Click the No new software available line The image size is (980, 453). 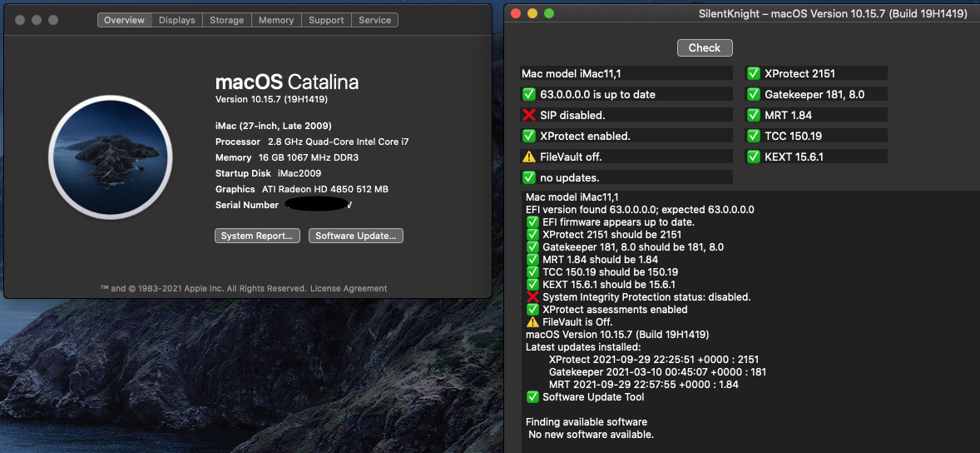(591, 434)
